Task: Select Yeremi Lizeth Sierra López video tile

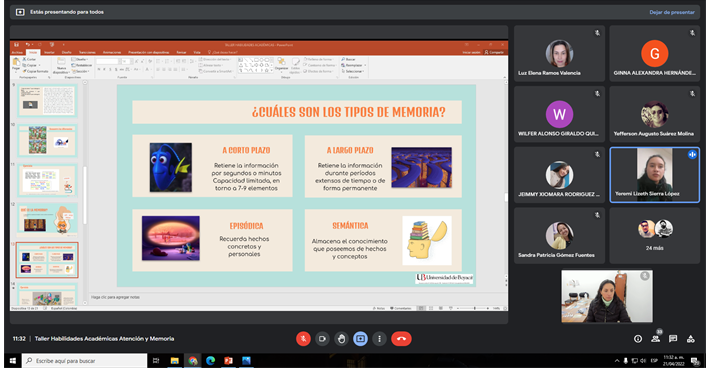Action: point(654,175)
